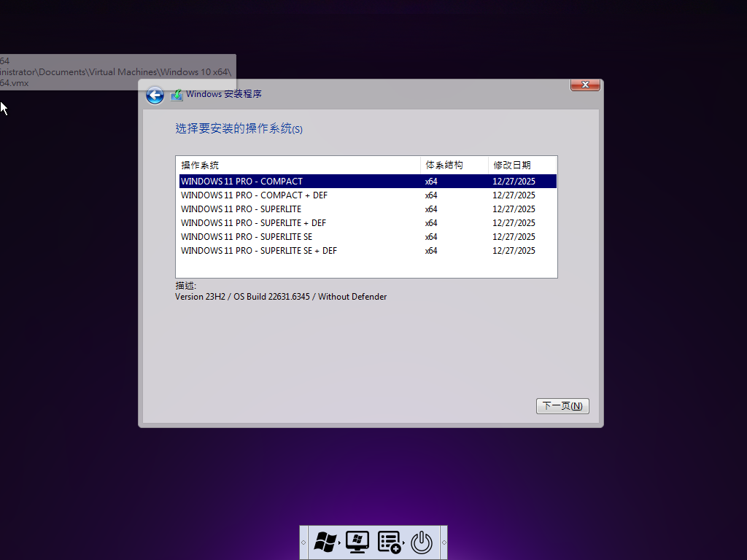Click the power button icon
The height and width of the screenshot is (560, 747).
coord(422,542)
